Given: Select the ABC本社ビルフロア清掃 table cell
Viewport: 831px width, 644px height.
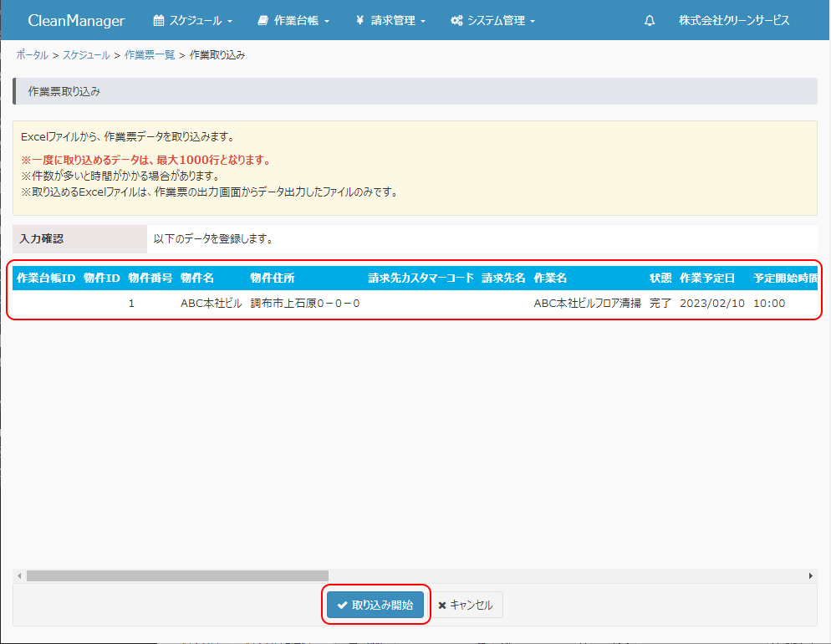Looking at the screenshot, I should pos(587,304).
